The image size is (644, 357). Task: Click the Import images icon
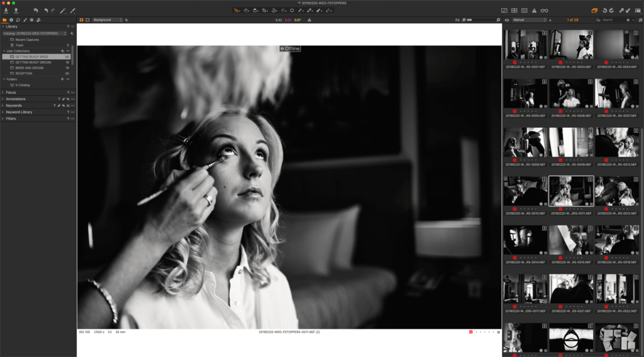(x=6, y=10)
